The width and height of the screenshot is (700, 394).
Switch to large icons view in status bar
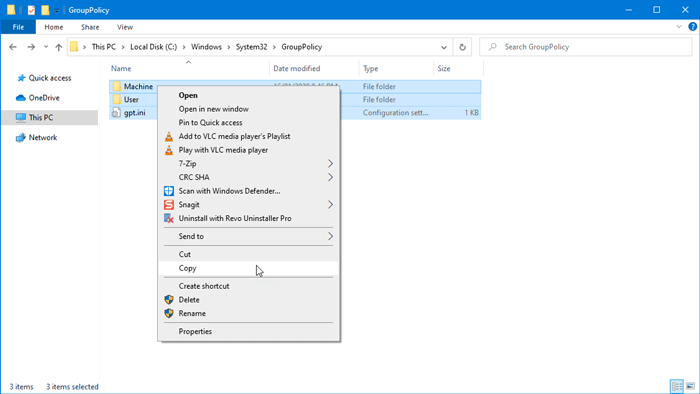coord(691,386)
